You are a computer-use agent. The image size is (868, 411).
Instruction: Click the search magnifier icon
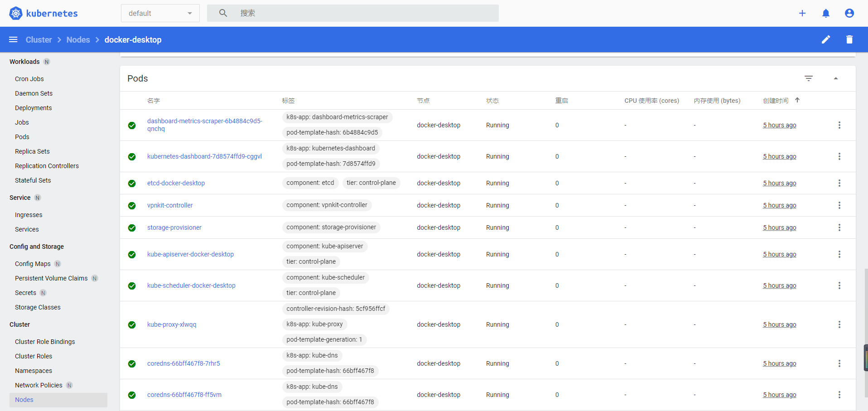click(223, 13)
